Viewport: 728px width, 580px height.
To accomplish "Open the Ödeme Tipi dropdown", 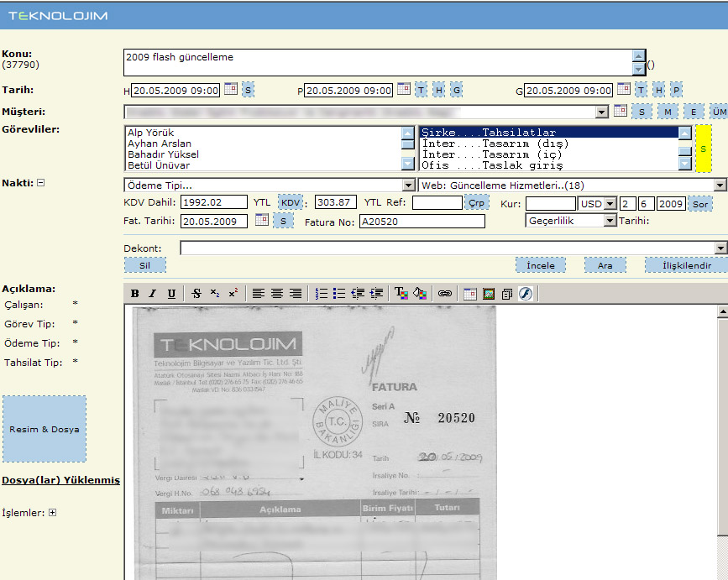I will [409, 185].
